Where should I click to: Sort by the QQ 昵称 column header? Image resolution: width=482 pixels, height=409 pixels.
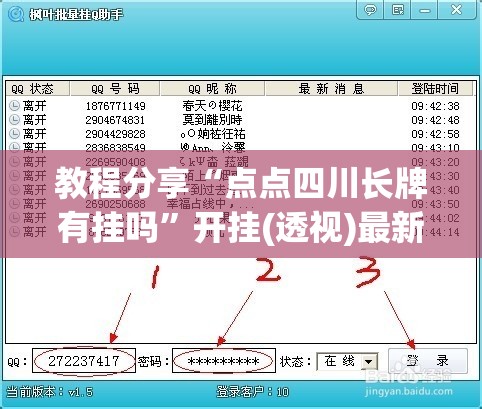point(212,89)
